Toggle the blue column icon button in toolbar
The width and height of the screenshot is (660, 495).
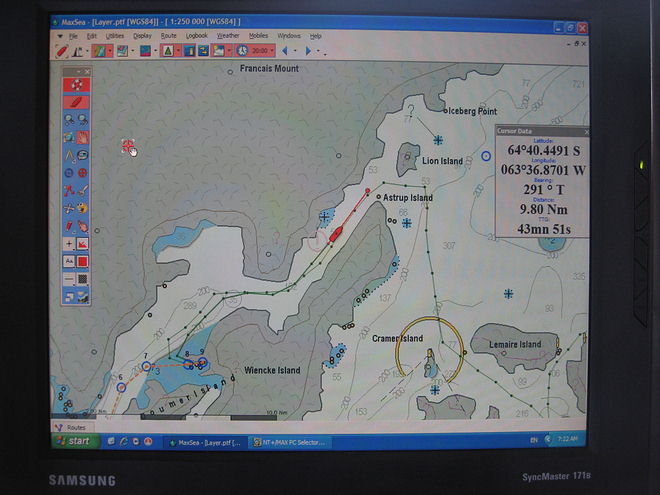coord(189,51)
